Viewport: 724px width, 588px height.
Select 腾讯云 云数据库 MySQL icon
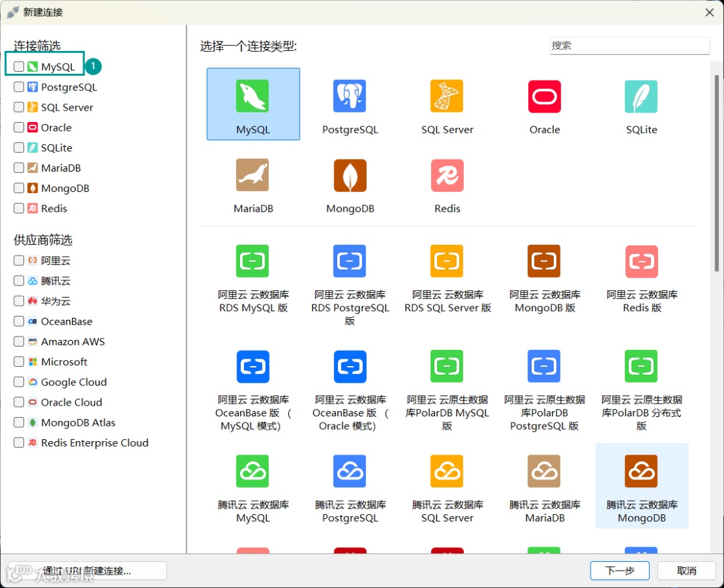(253, 471)
